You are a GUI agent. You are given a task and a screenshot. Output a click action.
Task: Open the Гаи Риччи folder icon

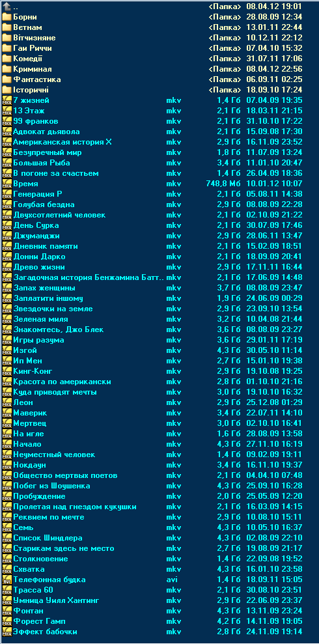(7, 48)
